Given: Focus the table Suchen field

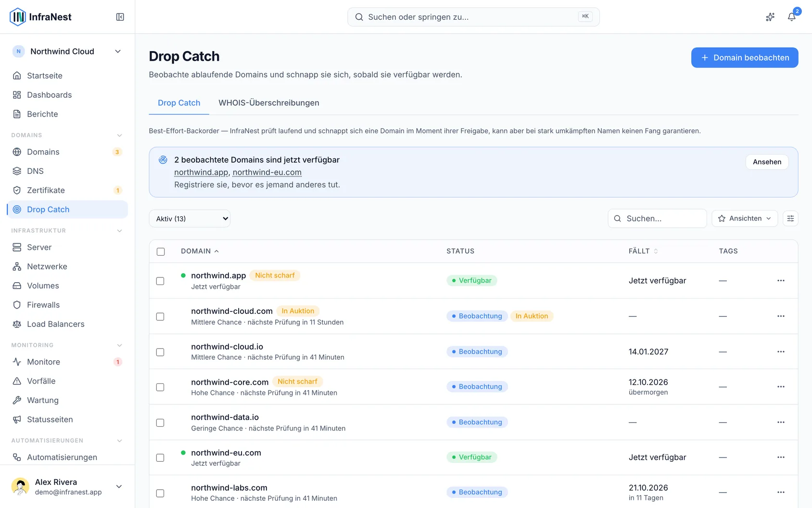Looking at the screenshot, I should click(x=657, y=219).
